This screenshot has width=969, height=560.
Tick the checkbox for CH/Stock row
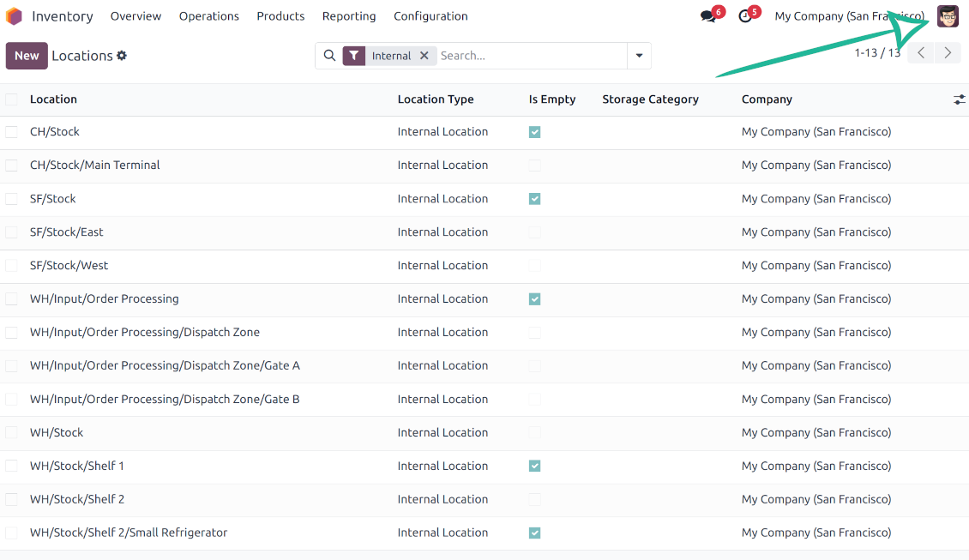point(11,132)
